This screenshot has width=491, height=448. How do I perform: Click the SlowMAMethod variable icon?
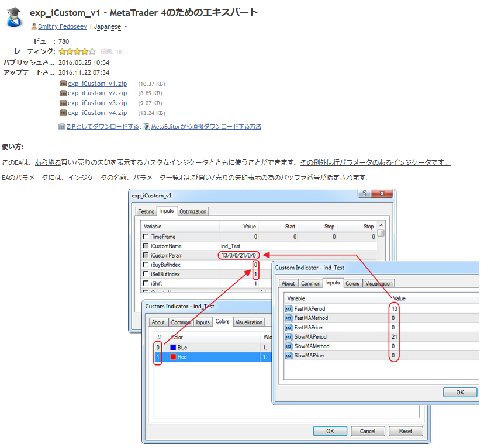coord(289,346)
